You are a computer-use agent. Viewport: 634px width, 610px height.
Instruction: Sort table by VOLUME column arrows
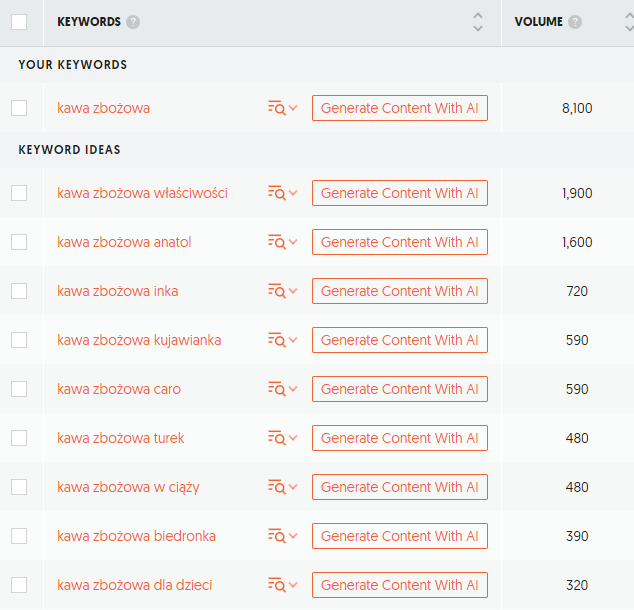630,22
